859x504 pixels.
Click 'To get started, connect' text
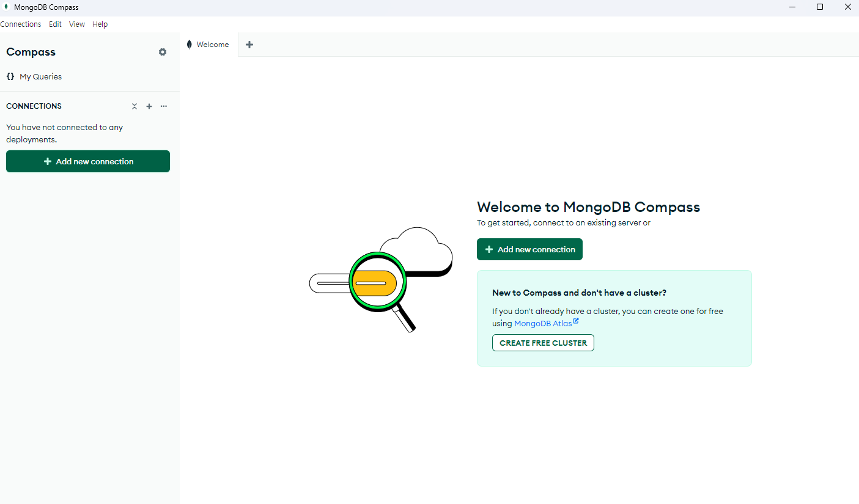click(564, 223)
